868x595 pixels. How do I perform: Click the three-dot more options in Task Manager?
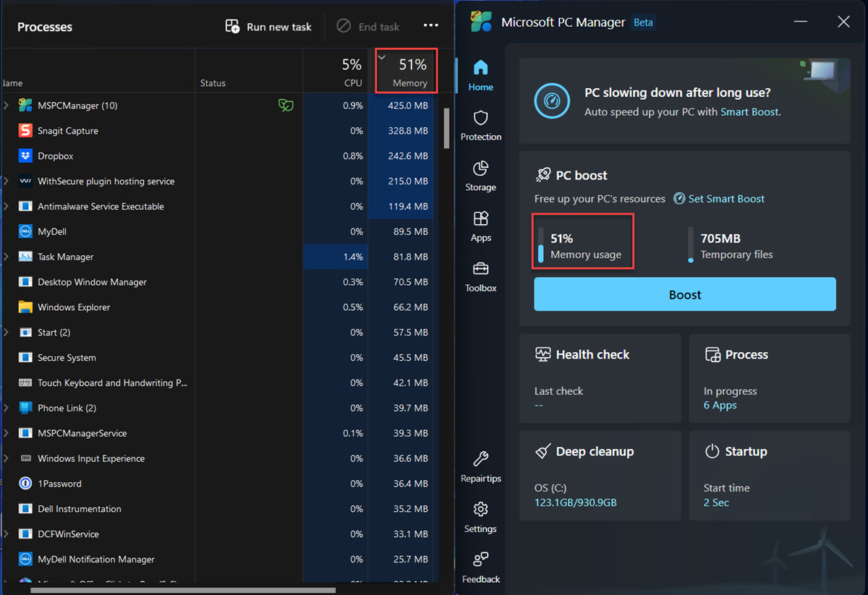pos(431,26)
